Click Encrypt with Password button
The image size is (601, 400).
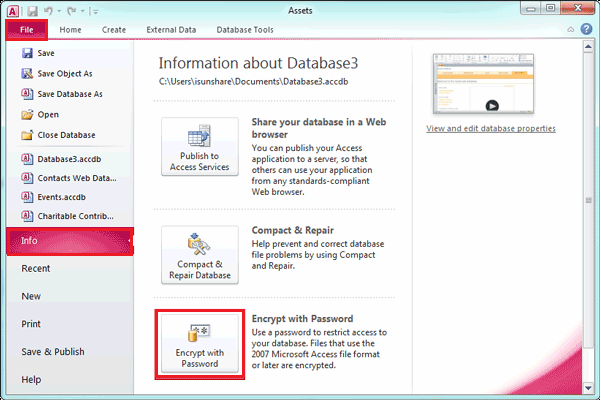pos(200,343)
